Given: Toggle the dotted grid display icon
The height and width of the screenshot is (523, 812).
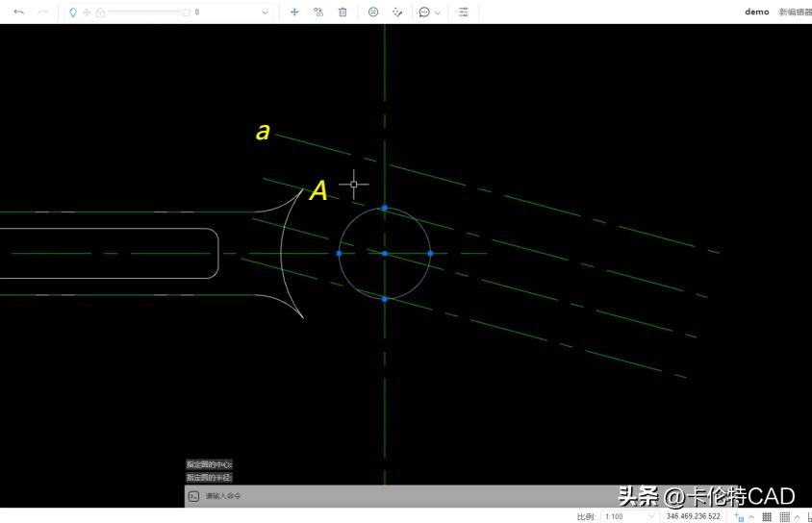Looking at the screenshot, I should 785,516.
